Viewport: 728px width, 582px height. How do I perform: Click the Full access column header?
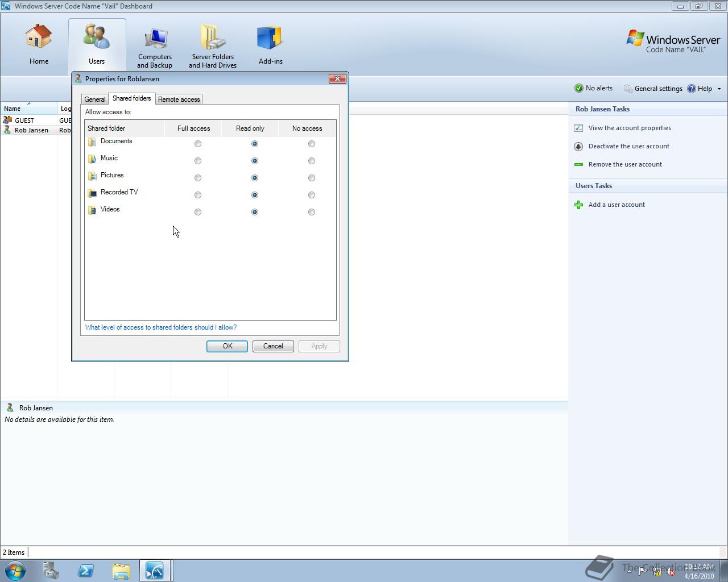tap(193, 128)
